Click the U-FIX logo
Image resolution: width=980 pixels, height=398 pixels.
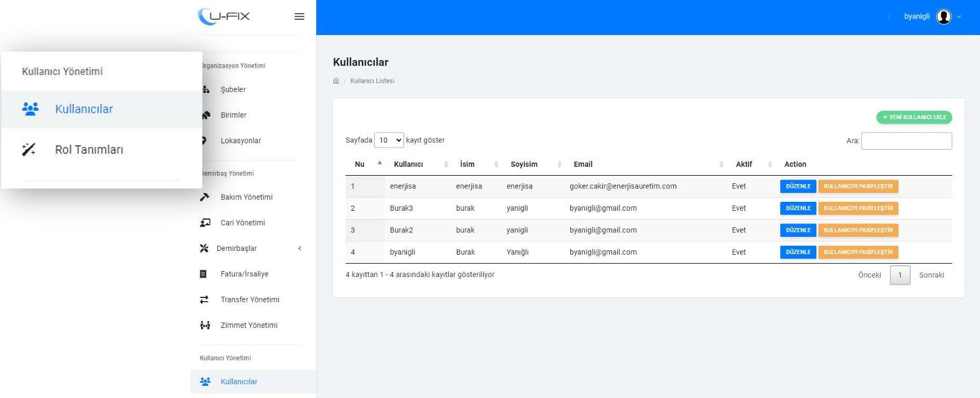[x=224, y=16]
